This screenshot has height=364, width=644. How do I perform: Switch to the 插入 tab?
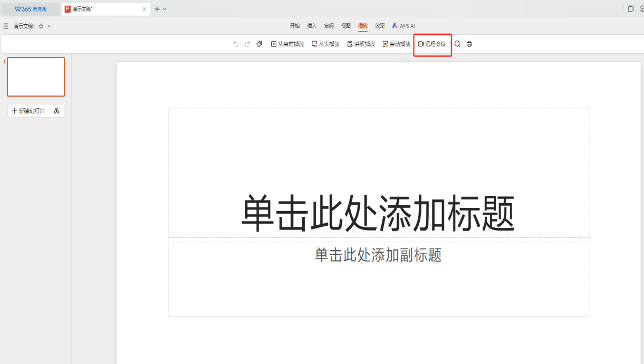pos(312,26)
